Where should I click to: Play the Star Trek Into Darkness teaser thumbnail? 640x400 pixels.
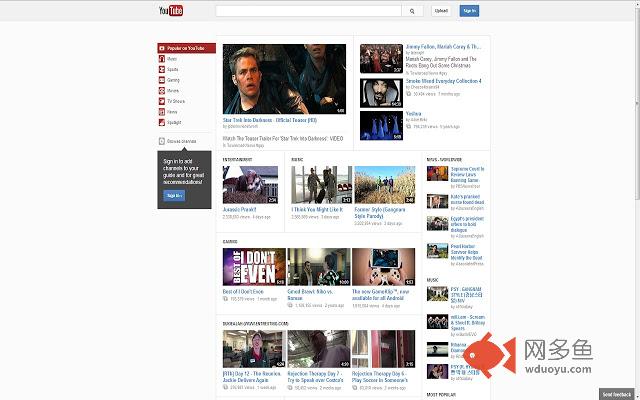coord(284,79)
